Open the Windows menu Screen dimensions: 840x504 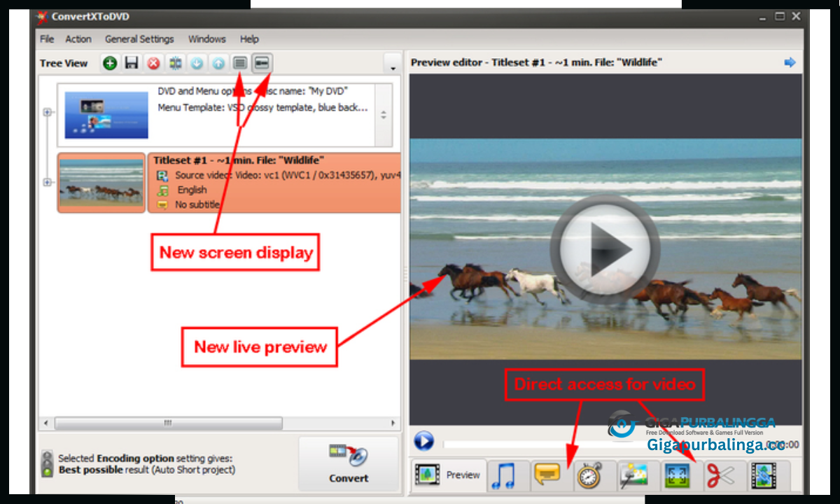point(206,39)
